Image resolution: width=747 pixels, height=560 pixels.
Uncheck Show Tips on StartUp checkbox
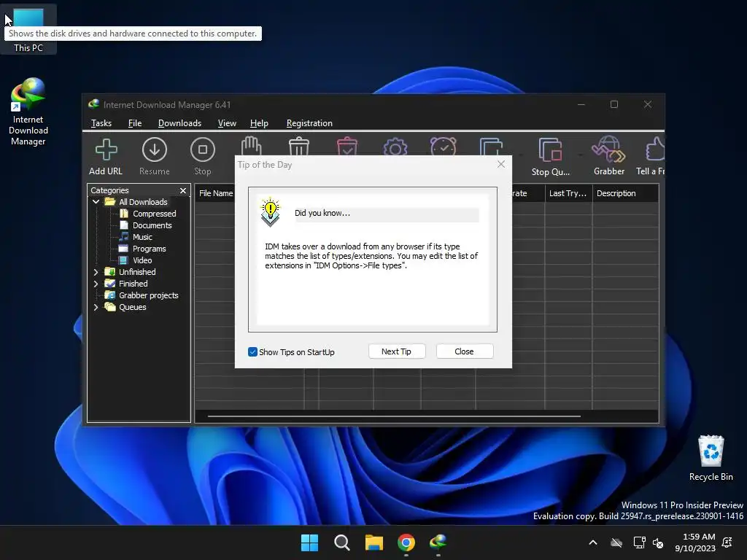[x=252, y=352]
